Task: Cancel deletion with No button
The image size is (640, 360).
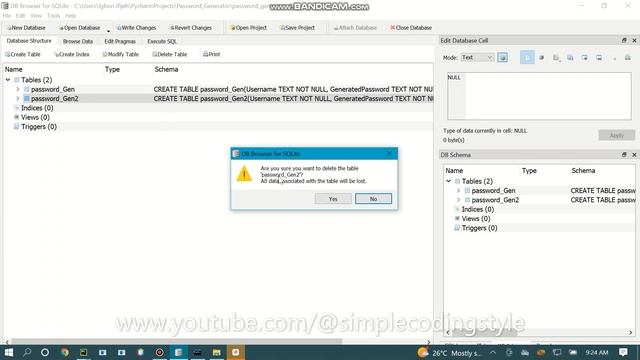Action: coord(373,199)
